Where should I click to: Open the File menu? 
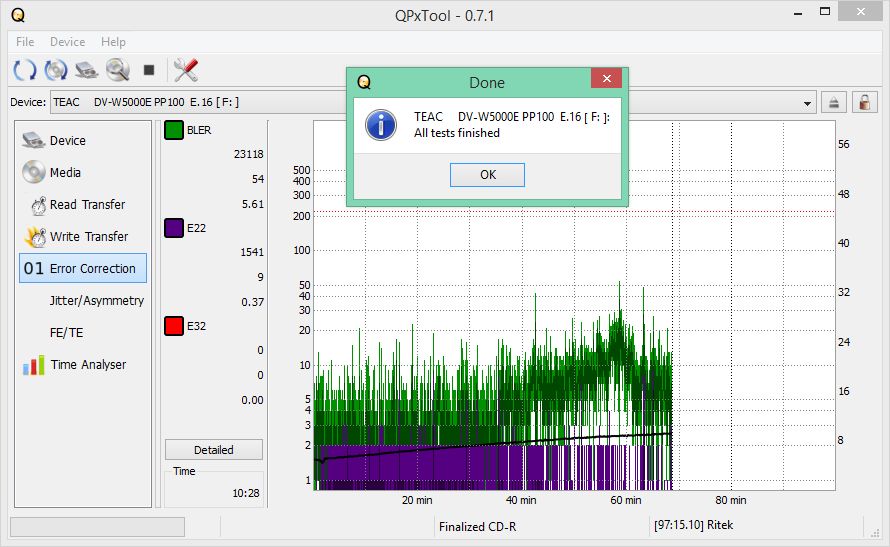pyautogui.click(x=25, y=42)
